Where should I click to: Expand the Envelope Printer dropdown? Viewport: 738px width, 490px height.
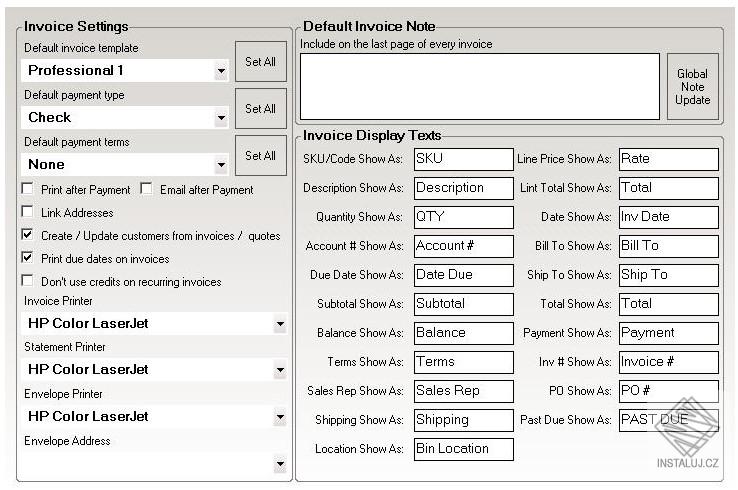[279, 417]
